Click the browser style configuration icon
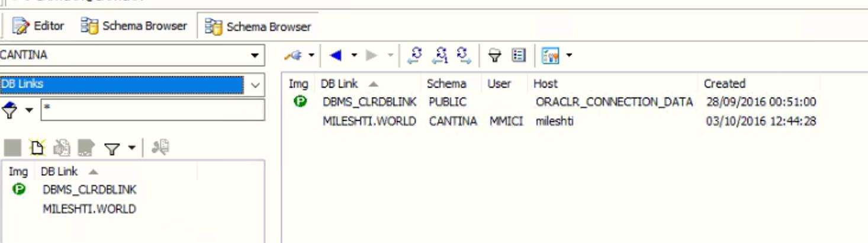The height and width of the screenshot is (243, 868). point(551,56)
